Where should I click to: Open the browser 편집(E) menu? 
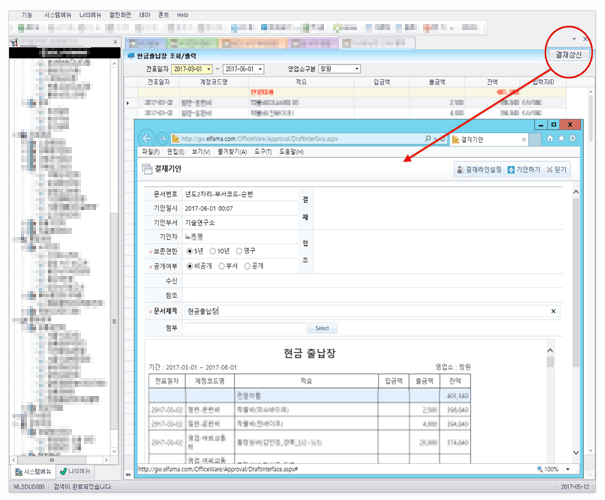pos(176,152)
